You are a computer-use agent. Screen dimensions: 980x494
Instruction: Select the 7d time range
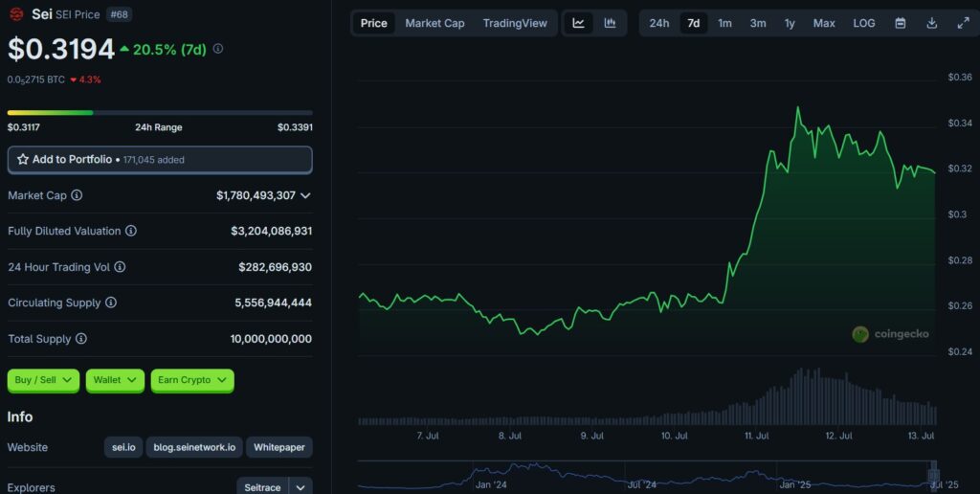click(x=693, y=23)
